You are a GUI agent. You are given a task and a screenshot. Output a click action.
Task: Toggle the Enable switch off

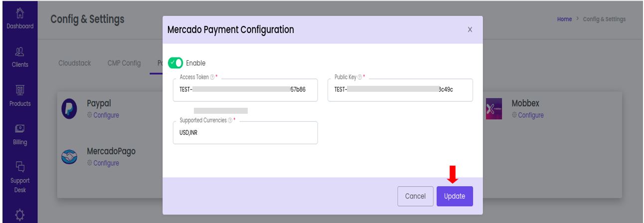coord(176,63)
